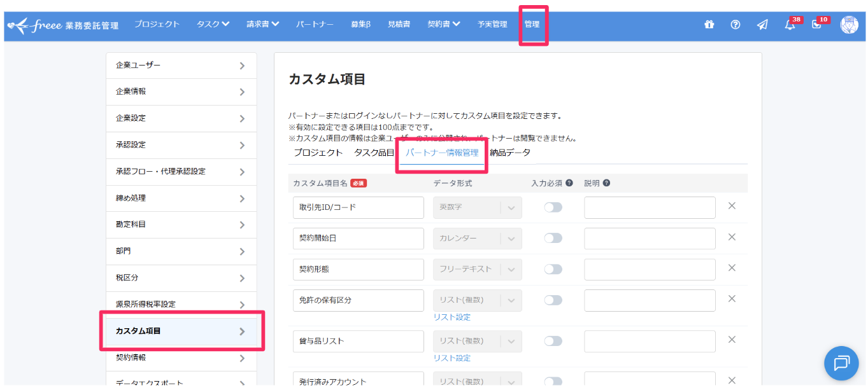Edit the 免許の保有区分 name field
The image size is (868, 388).
[x=359, y=300]
